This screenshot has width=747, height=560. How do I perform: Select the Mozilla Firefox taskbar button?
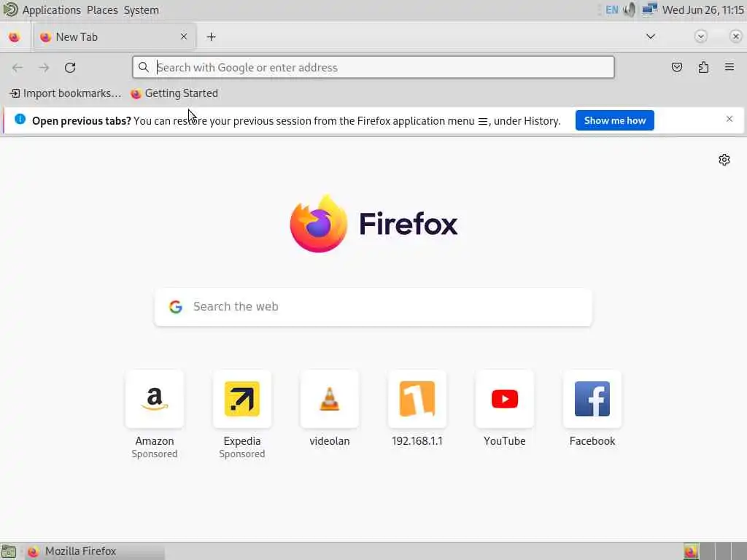tap(94, 551)
